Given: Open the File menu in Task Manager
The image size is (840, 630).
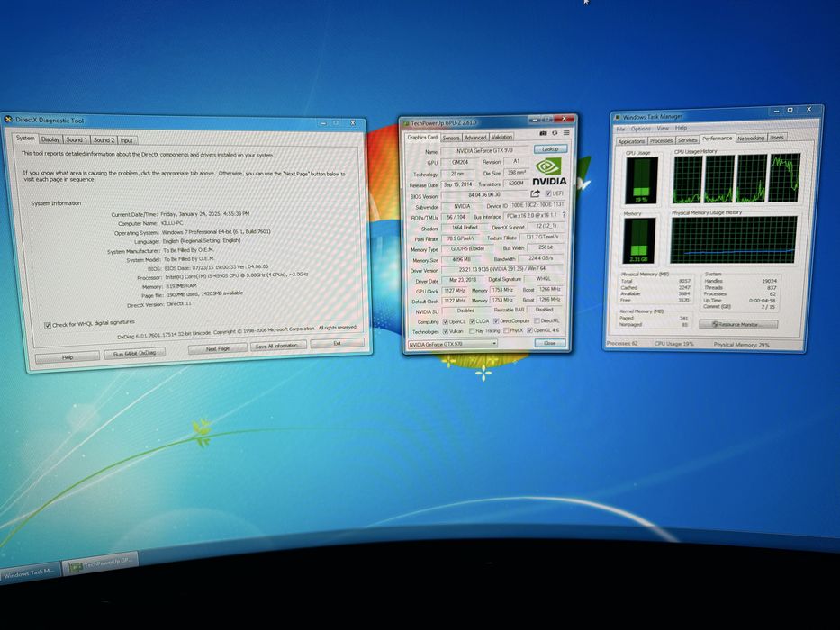Looking at the screenshot, I should coord(620,129).
